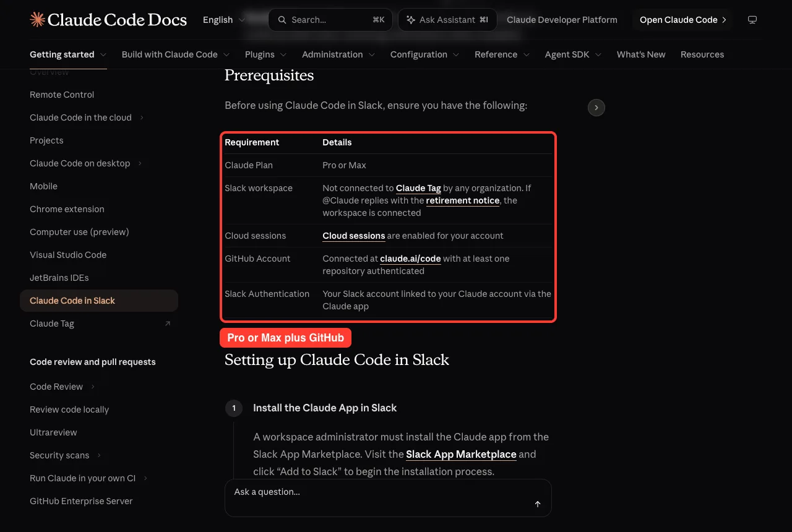The image size is (792, 532).
Task: Toggle the light/dark theme monitor icon
Action: (x=752, y=20)
